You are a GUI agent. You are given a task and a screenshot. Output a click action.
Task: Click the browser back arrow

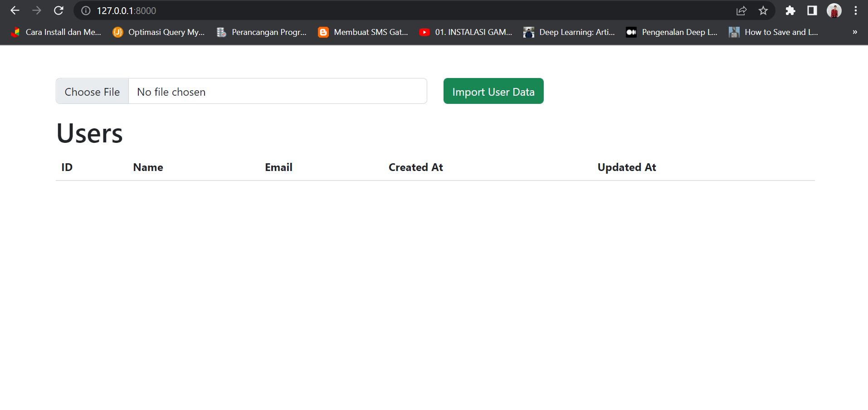(x=15, y=10)
